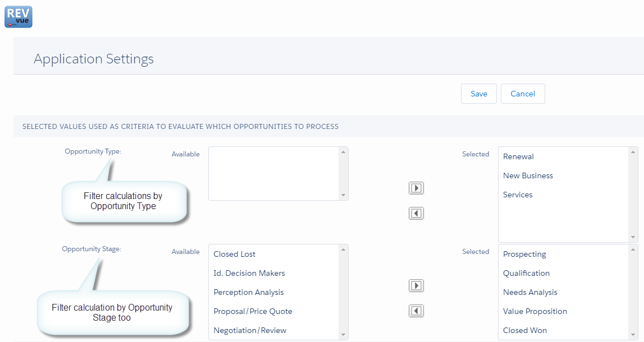Select Needs Analysis in the selected stages

point(530,292)
